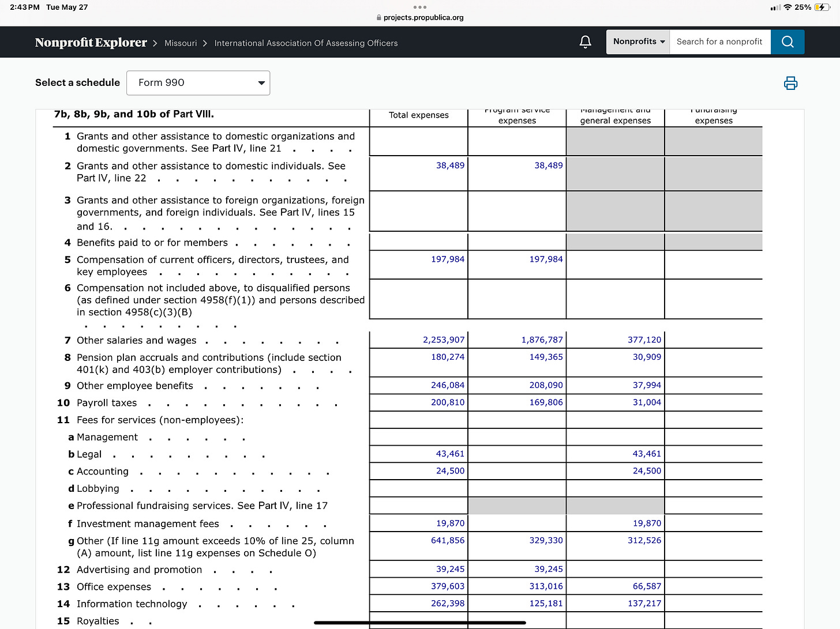
Task: Go to Nonprofit Explorer home
Action: [x=91, y=43]
